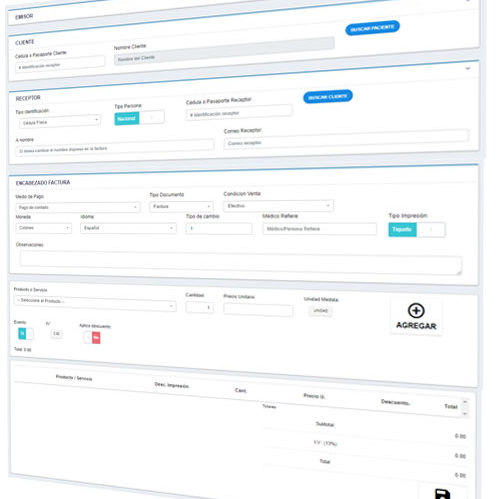Click the BUSCAR PACIENTE button

click(x=372, y=28)
